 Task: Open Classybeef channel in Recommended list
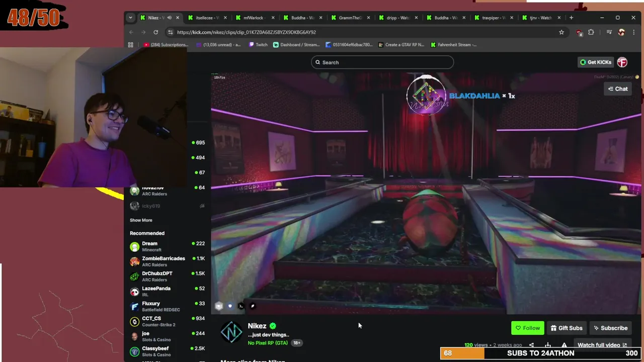[x=167, y=351]
